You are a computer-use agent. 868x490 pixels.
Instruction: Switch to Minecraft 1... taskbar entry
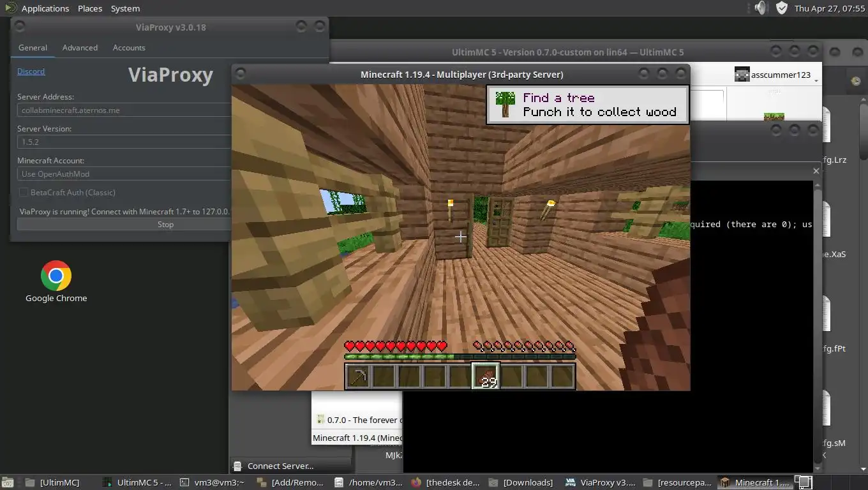[x=755, y=482]
